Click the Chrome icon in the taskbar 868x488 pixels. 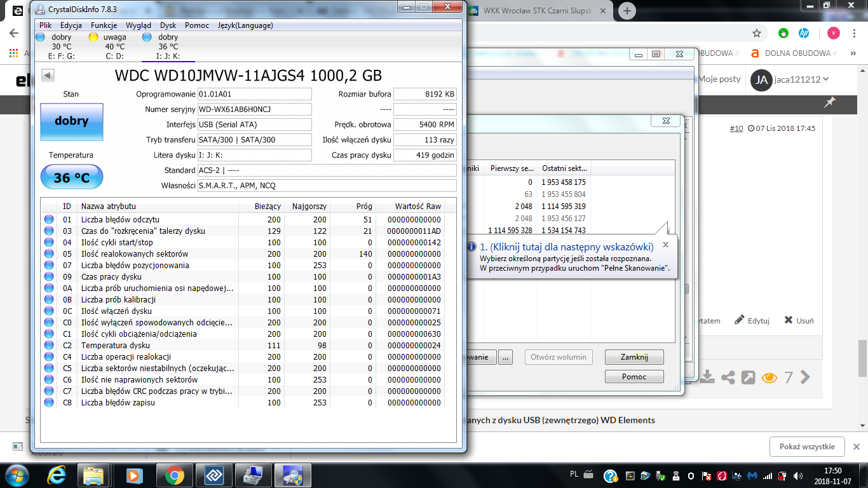click(x=174, y=475)
